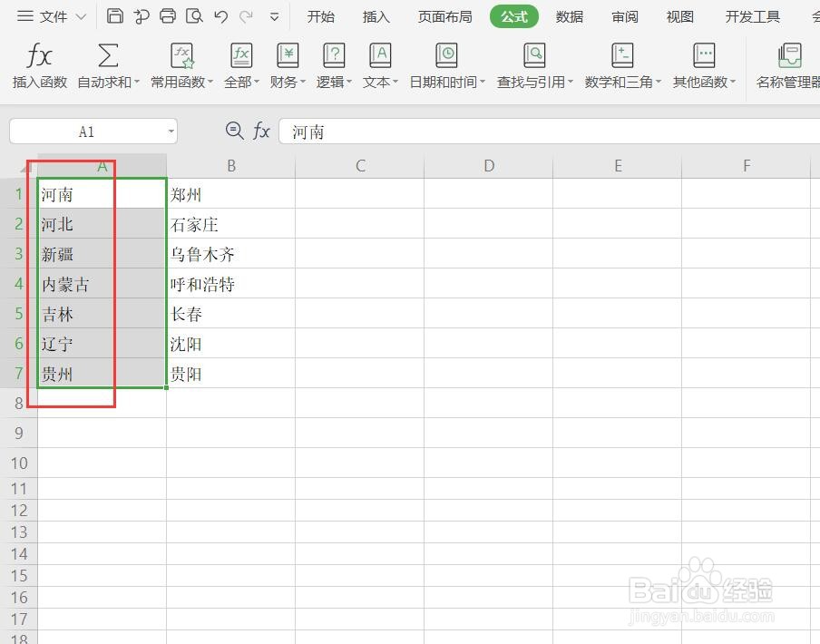The height and width of the screenshot is (644, 820).
Task: Click the Insert Function (插入函数) icon
Action: [38, 63]
